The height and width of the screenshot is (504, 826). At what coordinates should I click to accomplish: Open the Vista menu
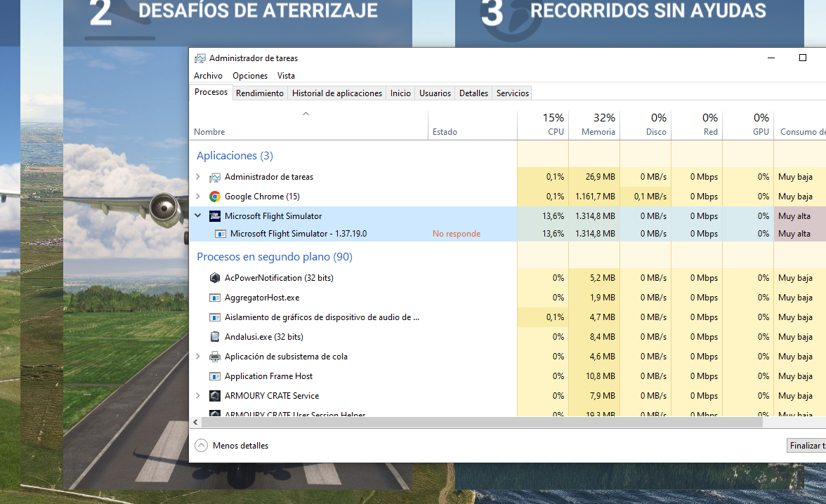coord(286,76)
